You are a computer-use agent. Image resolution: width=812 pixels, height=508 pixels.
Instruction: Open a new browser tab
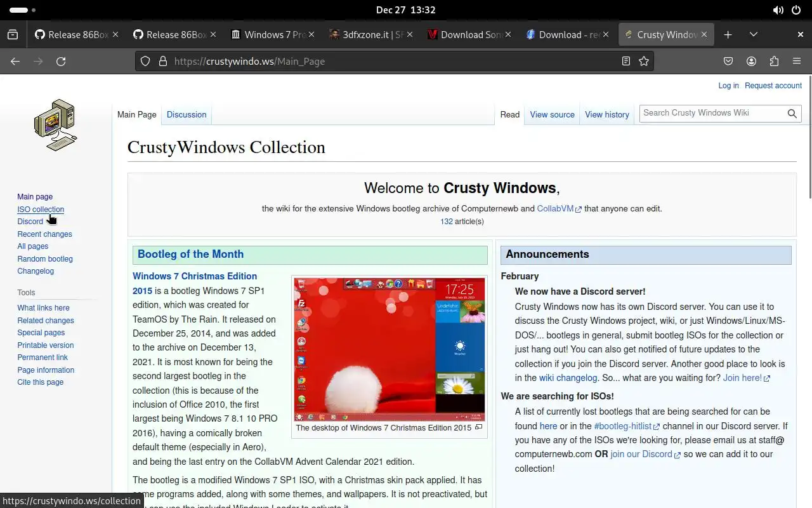[728, 34]
